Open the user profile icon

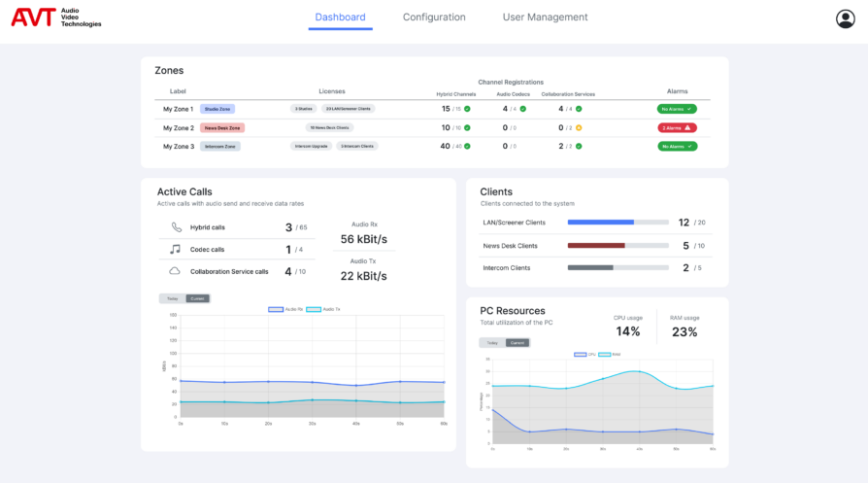(845, 18)
